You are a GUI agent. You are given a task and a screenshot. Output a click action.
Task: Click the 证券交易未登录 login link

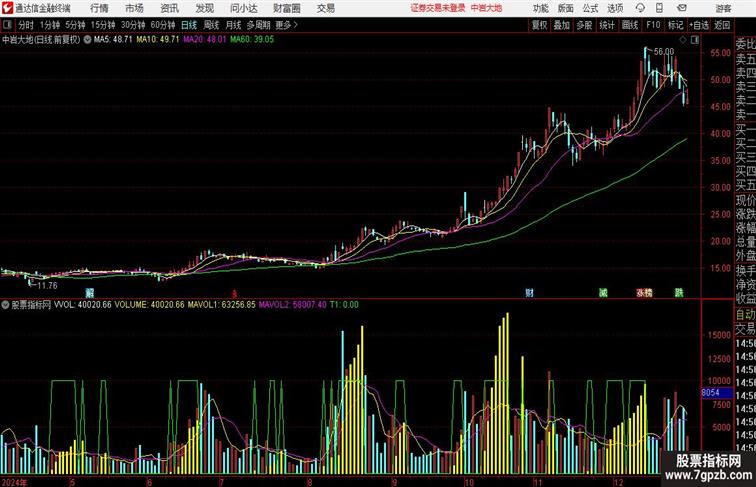pos(438,8)
